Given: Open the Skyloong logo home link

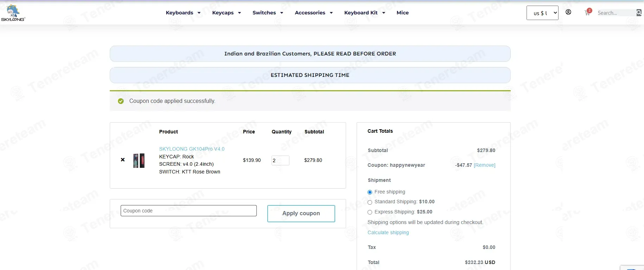Looking at the screenshot, I should [13, 13].
